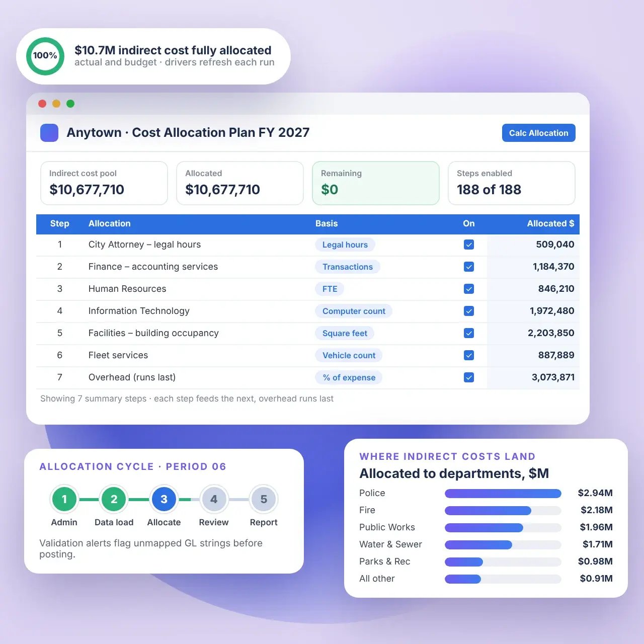Select the Parks & Rec allocation bar

[503, 562]
